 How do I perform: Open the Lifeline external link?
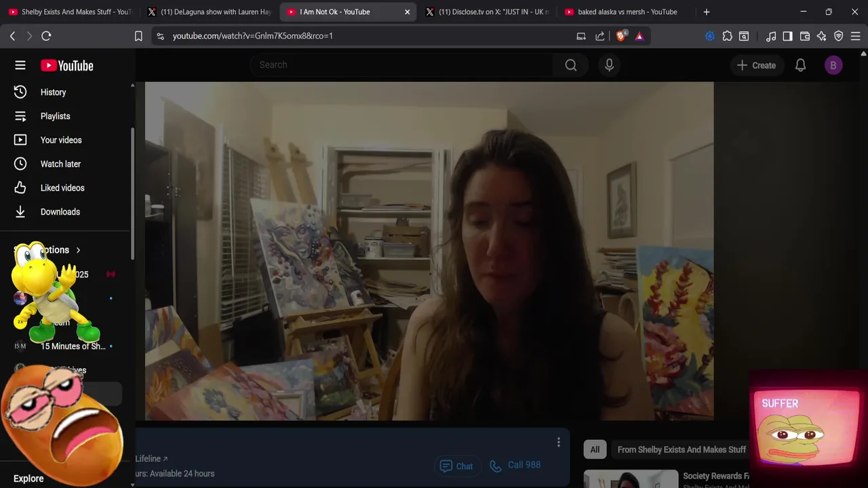coord(151,459)
